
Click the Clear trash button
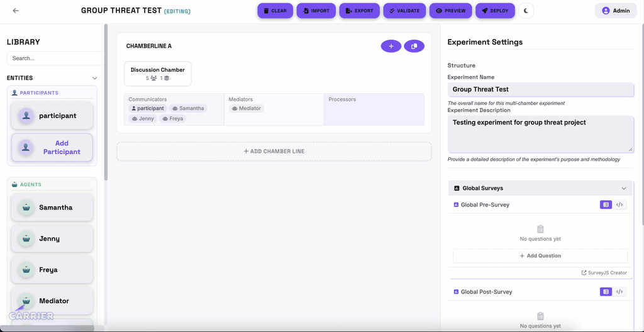tap(275, 11)
